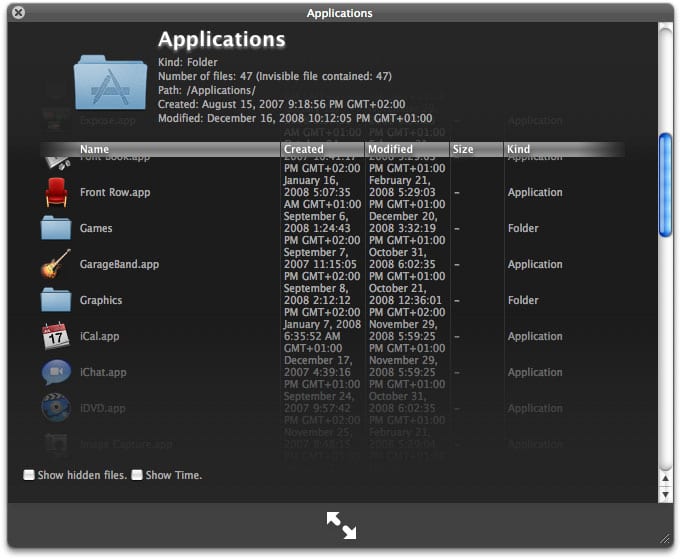Viewport: 681px width, 559px height.
Task: Close the Applications preview window
Action: coord(18,13)
